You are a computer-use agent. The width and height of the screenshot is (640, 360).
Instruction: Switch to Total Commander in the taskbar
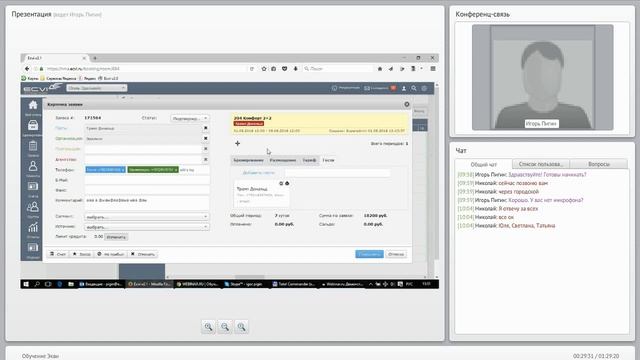pos(294,284)
